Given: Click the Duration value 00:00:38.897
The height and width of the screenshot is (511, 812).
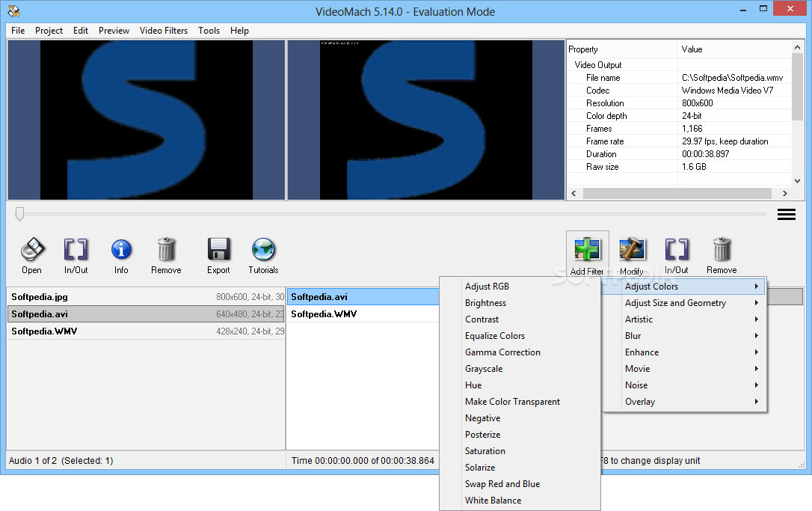Looking at the screenshot, I should tap(705, 154).
